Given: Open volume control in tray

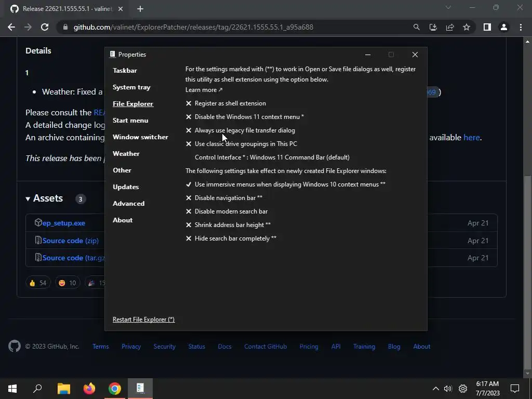Looking at the screenshot, I should [448, 389].
